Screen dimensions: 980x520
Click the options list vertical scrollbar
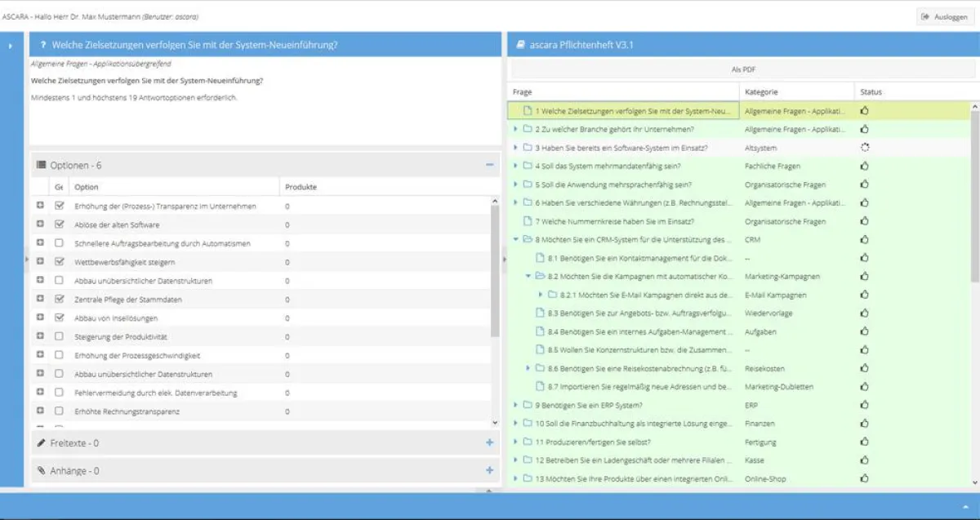(x=495, y=269)
